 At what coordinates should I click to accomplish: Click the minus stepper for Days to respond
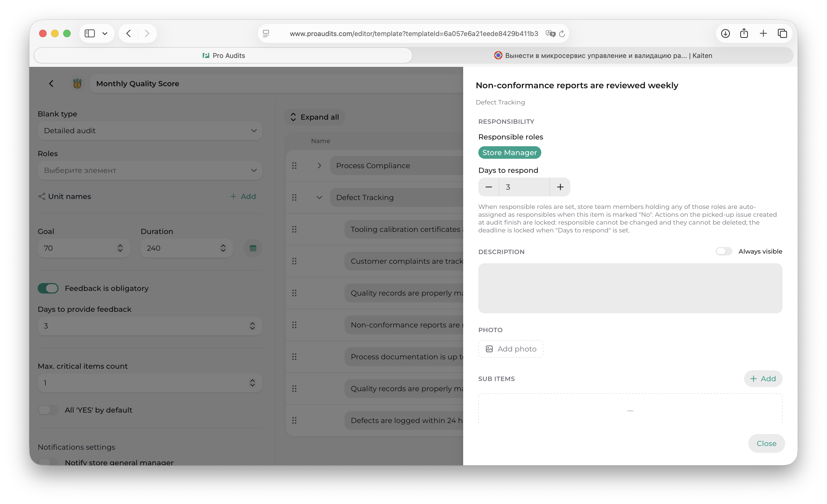[489, 187]
